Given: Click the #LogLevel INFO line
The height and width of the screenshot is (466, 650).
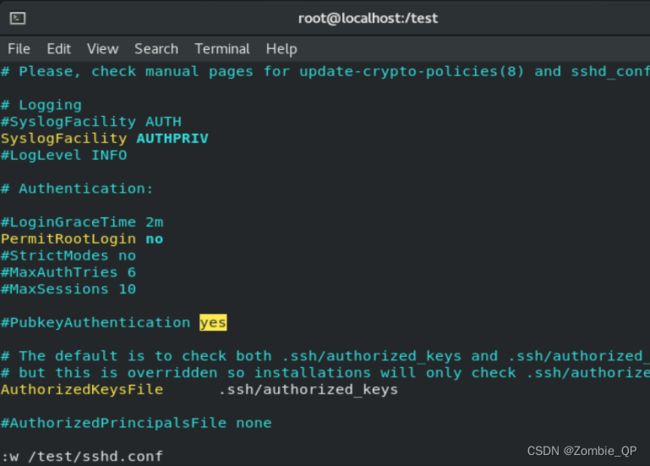Looking at the screenshot, I should [x=64, y=155].
